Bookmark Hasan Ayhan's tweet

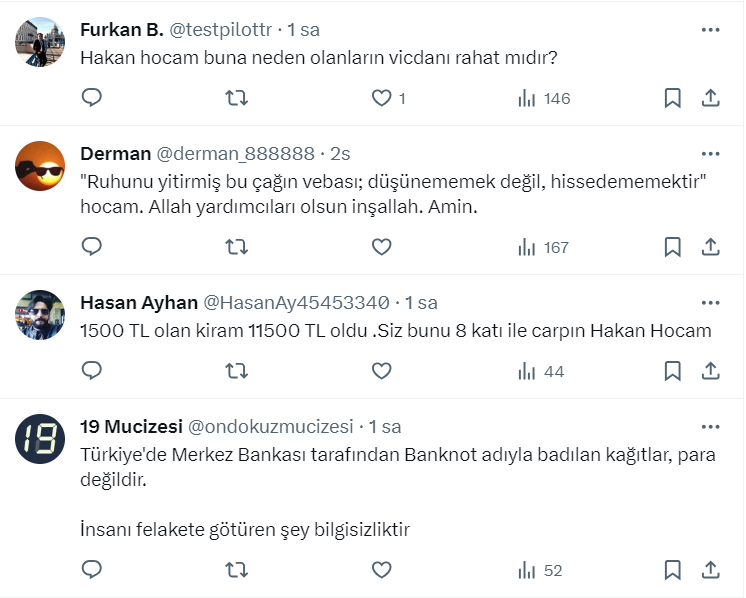(673, 371)
